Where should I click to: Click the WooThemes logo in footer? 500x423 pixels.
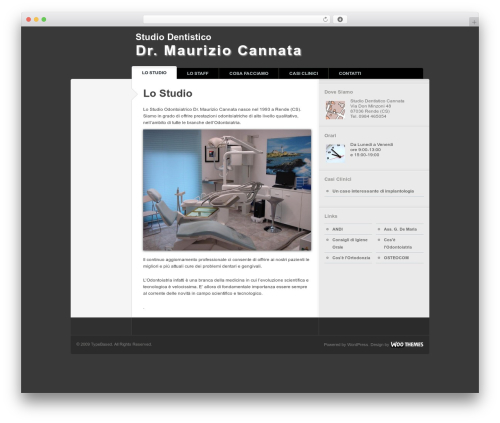pyautogui.click(x=407, y=344)
